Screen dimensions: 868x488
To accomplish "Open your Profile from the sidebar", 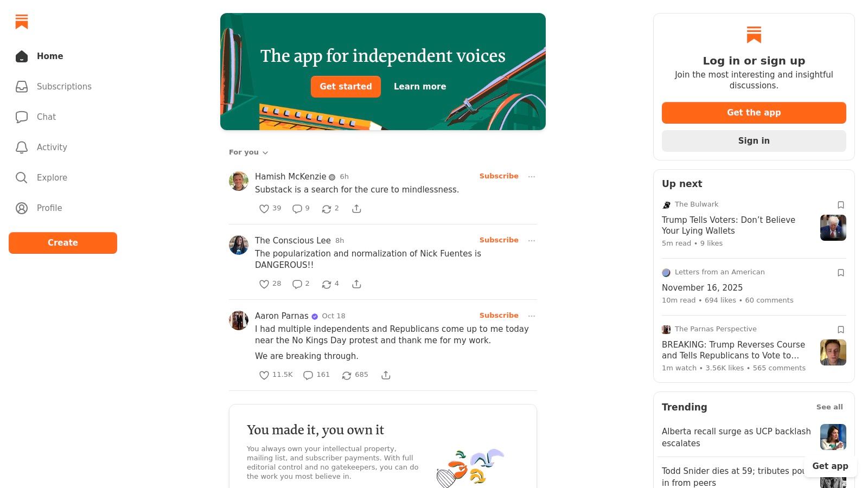I will (49, 208).
